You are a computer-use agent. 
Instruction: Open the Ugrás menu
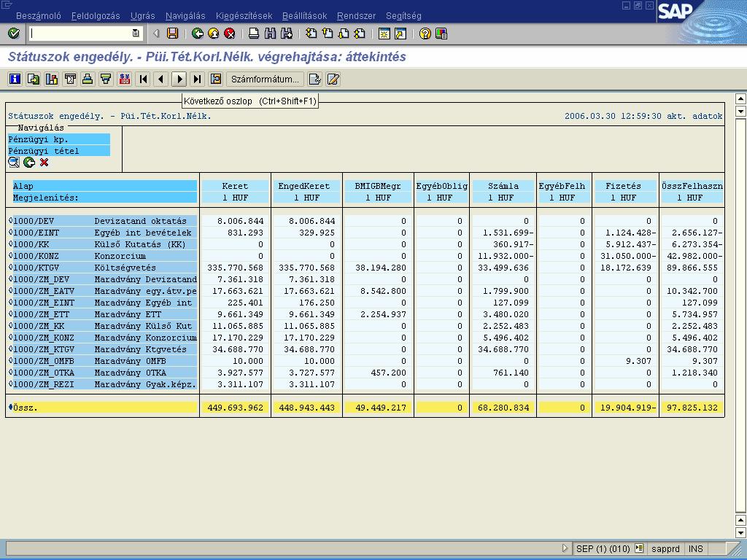point(142,16)
